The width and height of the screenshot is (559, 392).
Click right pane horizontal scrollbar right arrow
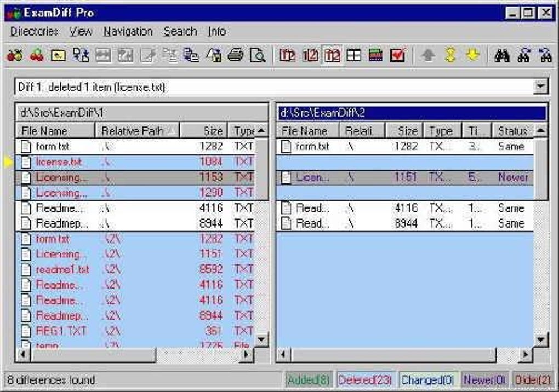coord(526,354)
